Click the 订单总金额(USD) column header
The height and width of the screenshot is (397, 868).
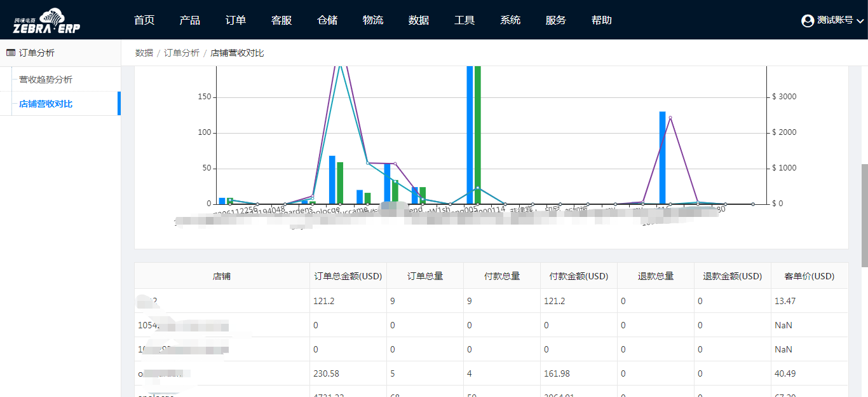(x=348, y=276)
